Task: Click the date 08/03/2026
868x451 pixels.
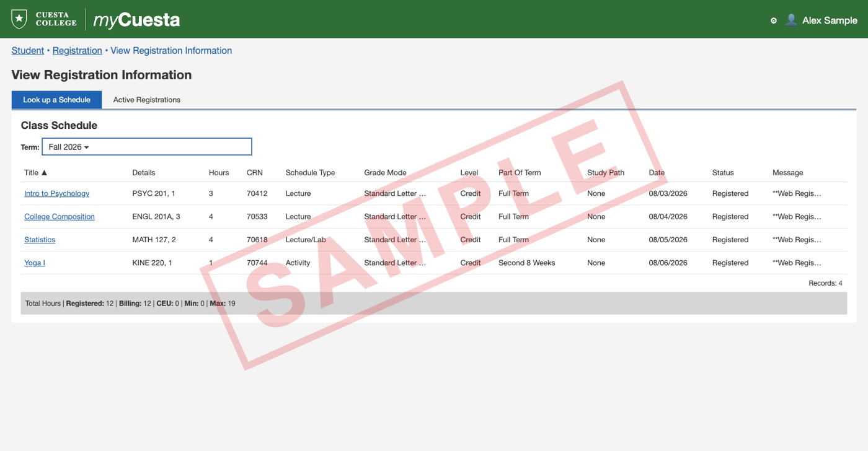Action: [x=668, y=193]
